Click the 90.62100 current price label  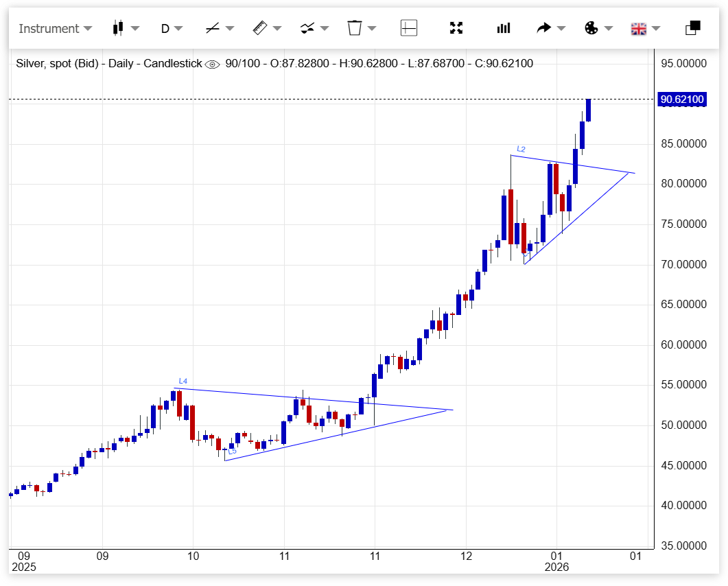point(681,99)
